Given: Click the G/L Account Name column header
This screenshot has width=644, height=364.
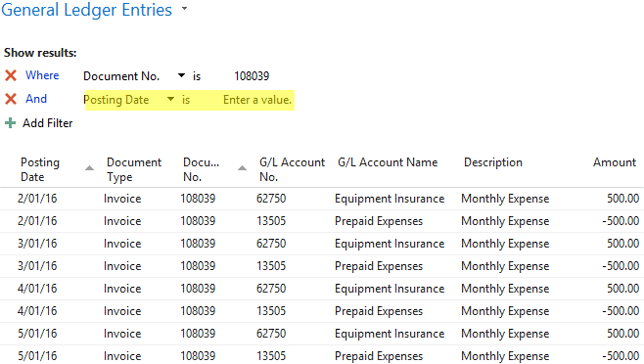Looking at the screenshot, I should click(388, 162).
